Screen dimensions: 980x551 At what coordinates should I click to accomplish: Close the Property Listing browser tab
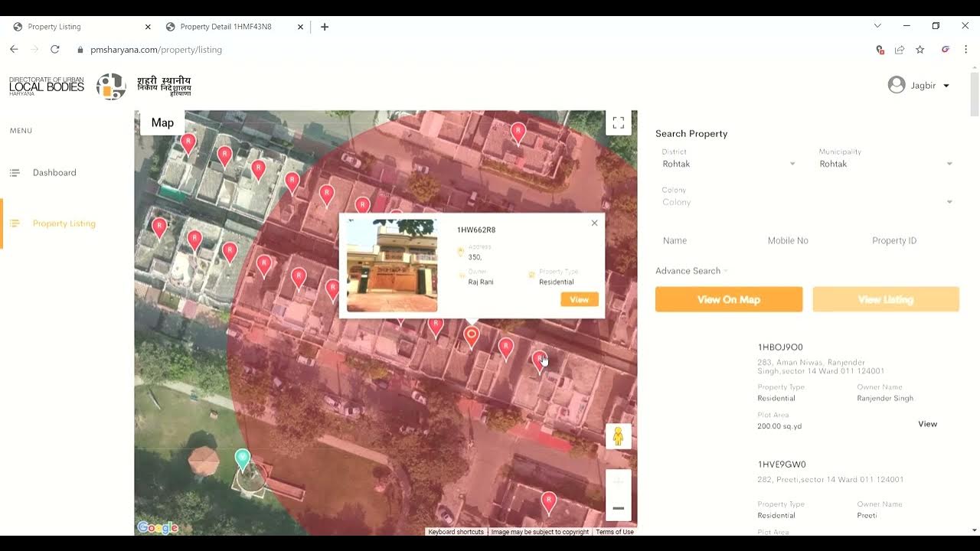[x=148, y=27]
